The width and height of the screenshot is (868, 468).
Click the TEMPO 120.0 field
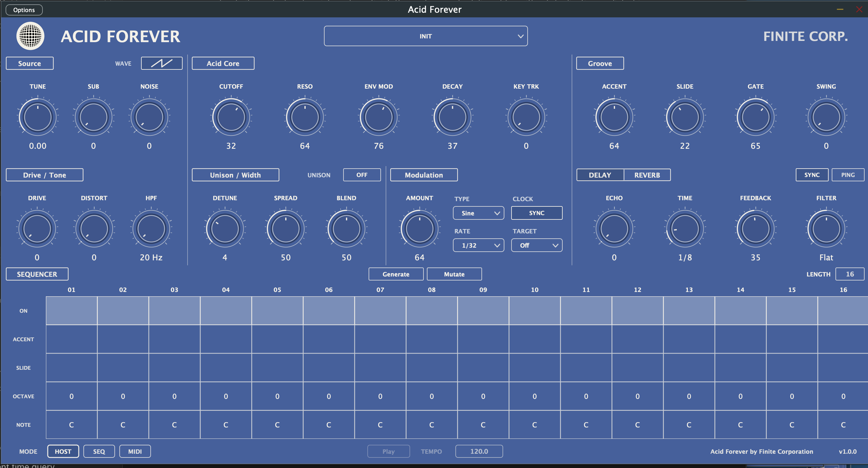click(479, 451)
